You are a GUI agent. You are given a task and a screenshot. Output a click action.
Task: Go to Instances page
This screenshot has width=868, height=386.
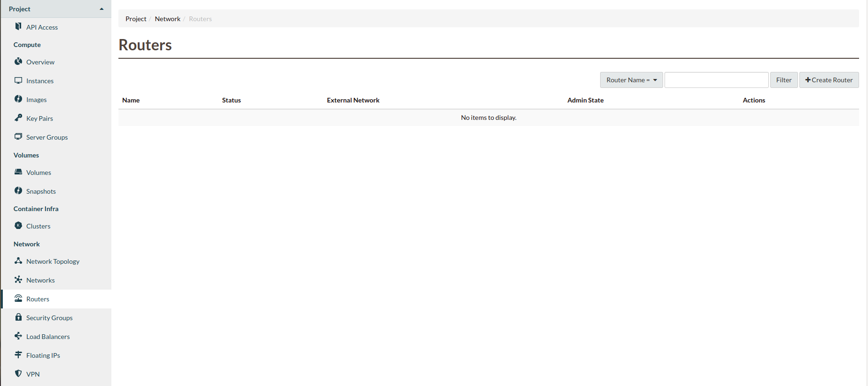tap(40, 81)
